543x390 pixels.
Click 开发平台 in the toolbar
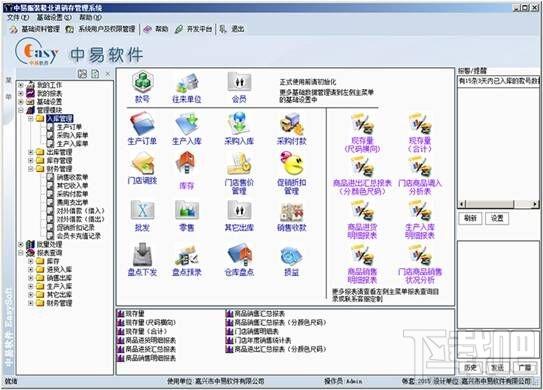pyautogui.click(x=193, y=29)
